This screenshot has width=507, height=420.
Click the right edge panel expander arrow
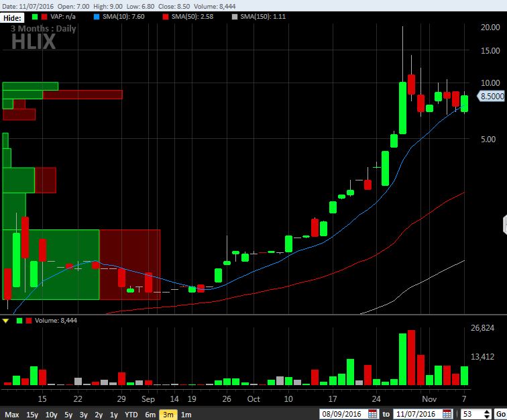(x=504, y=225)
